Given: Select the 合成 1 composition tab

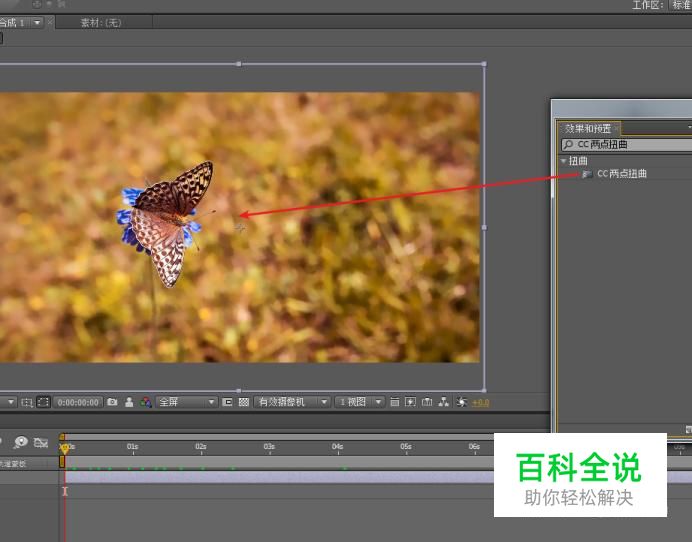Looking at the screenshot, I should click(12, 23).
